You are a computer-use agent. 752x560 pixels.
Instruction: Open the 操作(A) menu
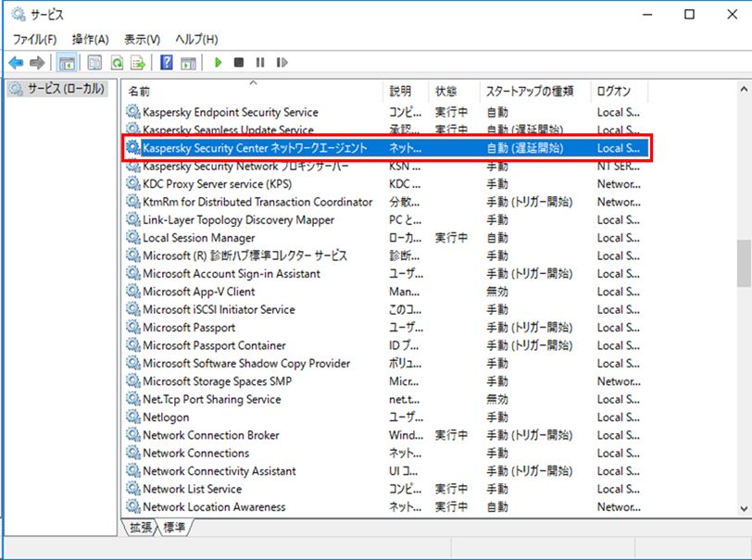point(90,39)
